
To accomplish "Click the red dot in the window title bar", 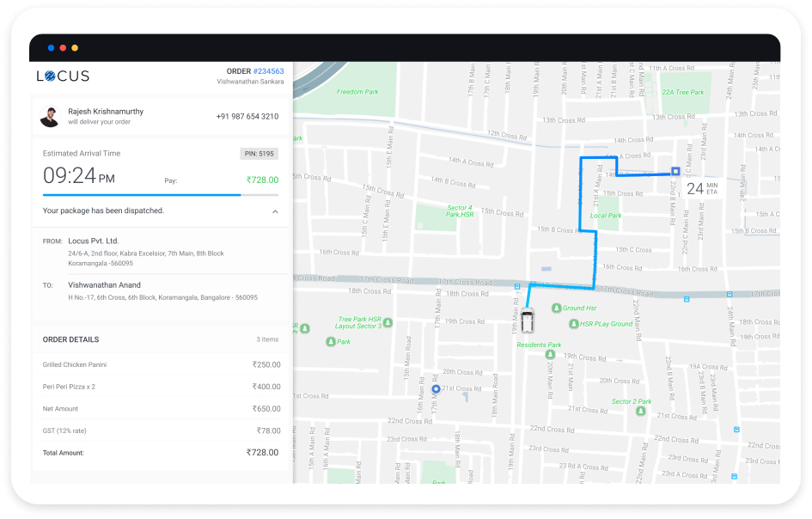I will (x=63, y=48).
